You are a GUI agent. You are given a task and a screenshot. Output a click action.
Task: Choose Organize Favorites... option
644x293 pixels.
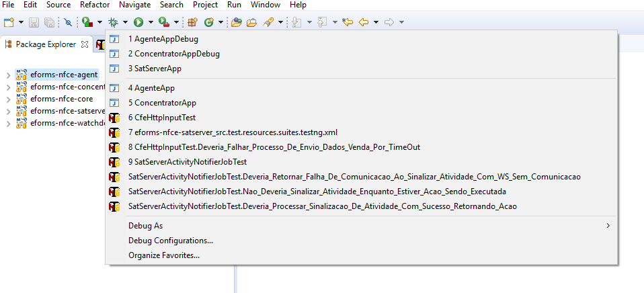pos(164,255)
